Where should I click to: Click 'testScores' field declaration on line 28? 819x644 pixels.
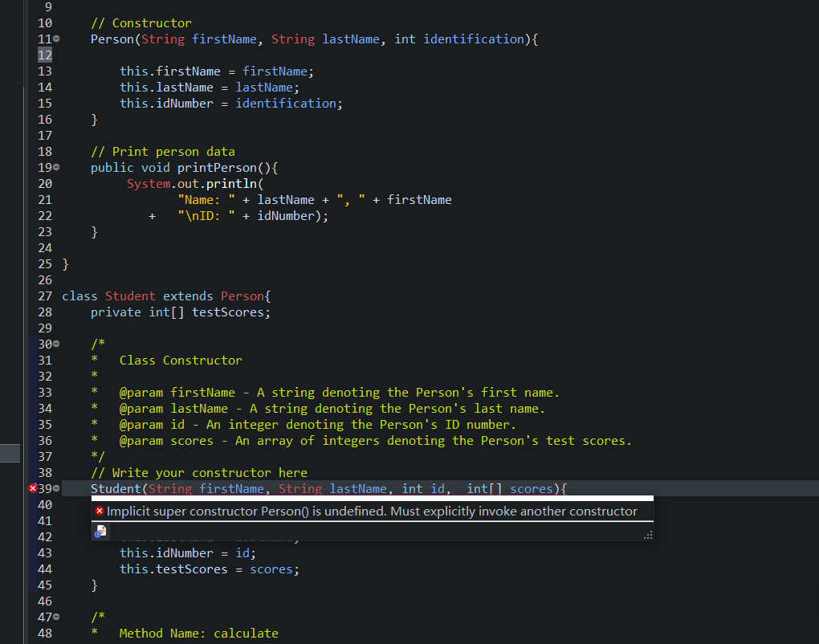point(228,312)
